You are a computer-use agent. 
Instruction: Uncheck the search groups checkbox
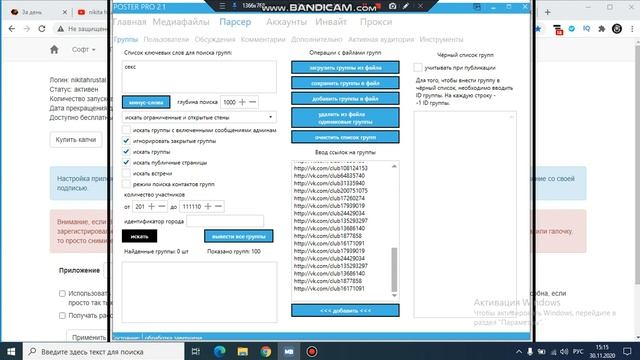[x=127, y=151]
